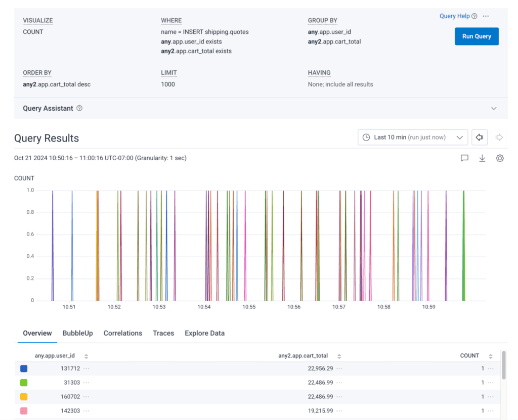The image size is (518, 420).
Task: Open the Query Help link
Action: [454, 16]
